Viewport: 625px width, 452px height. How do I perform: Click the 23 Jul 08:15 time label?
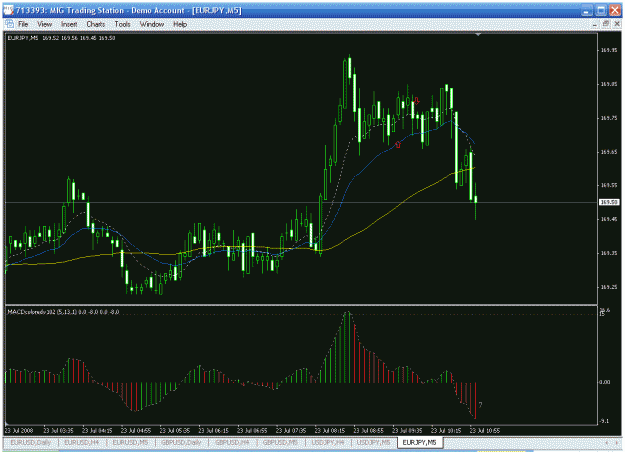(x=330, y=430)
